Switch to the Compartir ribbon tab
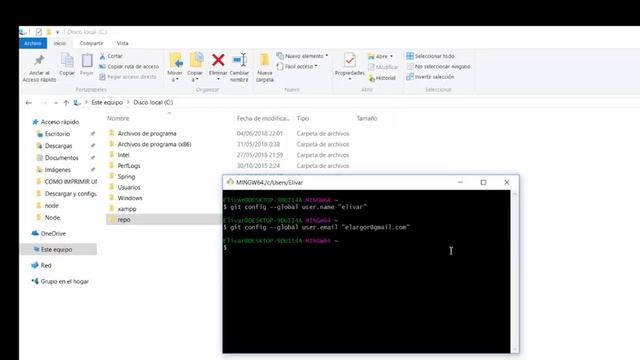This screenshot has width=640, height=360. tap(91, 43)
